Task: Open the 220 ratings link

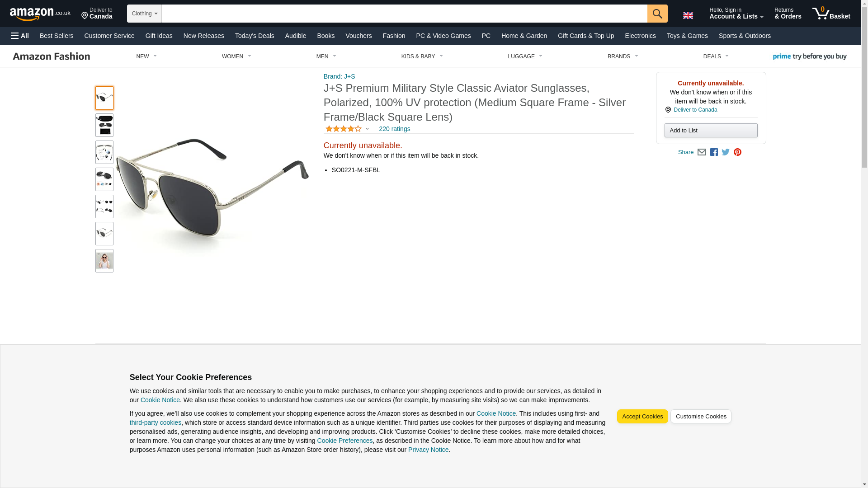Action: pos(394,129)
